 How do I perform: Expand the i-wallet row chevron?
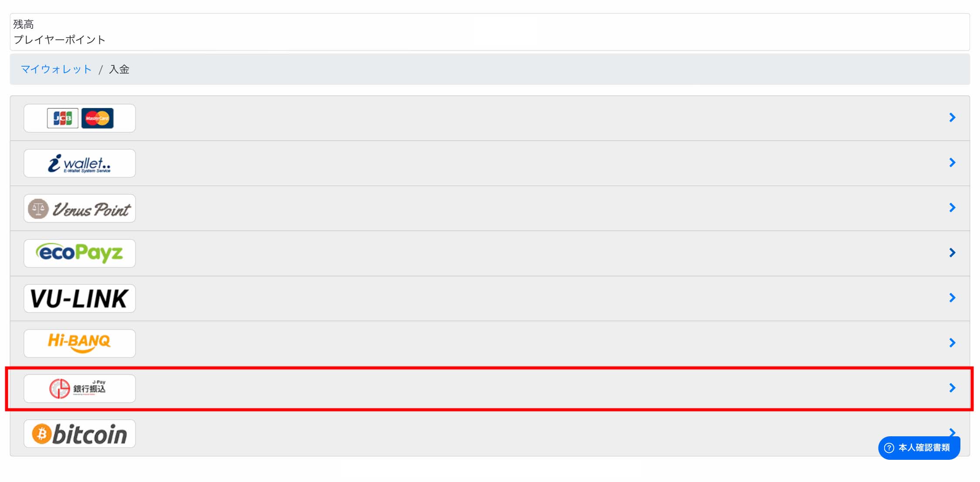click(952, 162)
